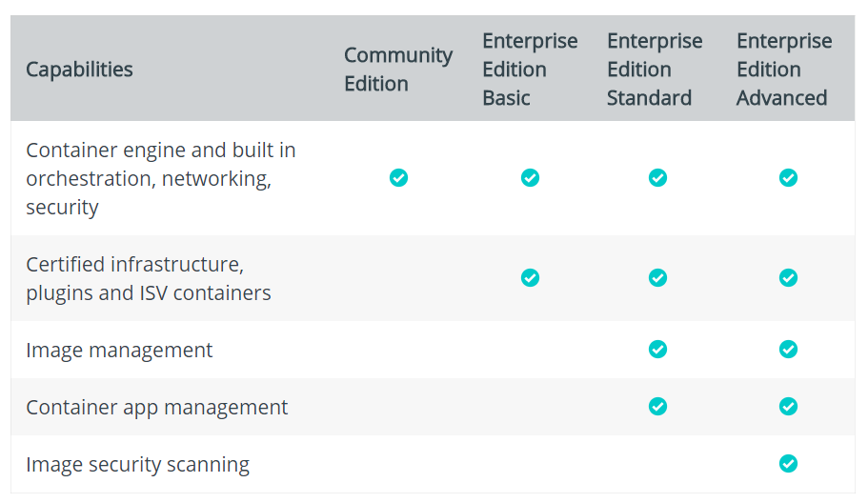Click the Container app management label
The image size is (868, 503).
point(156,407)
